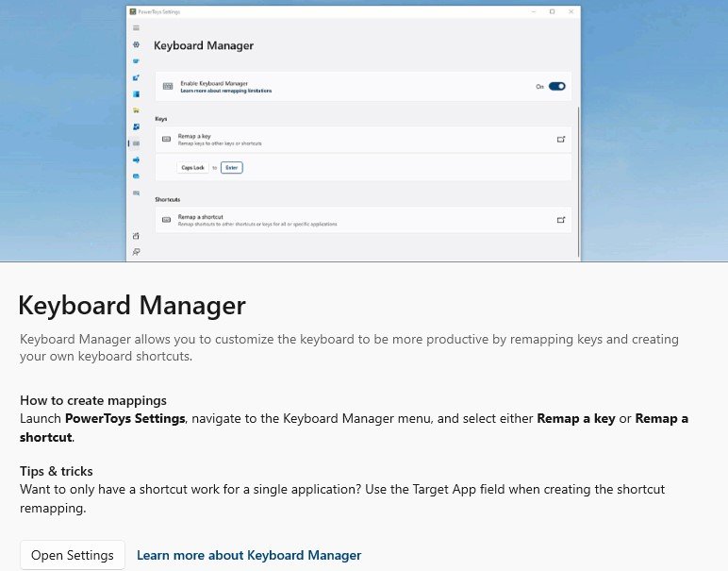The height and width of the screenshot is (571, 728).
Task: Click keyboard icon beside Remap a key
Action: point(166,139)
